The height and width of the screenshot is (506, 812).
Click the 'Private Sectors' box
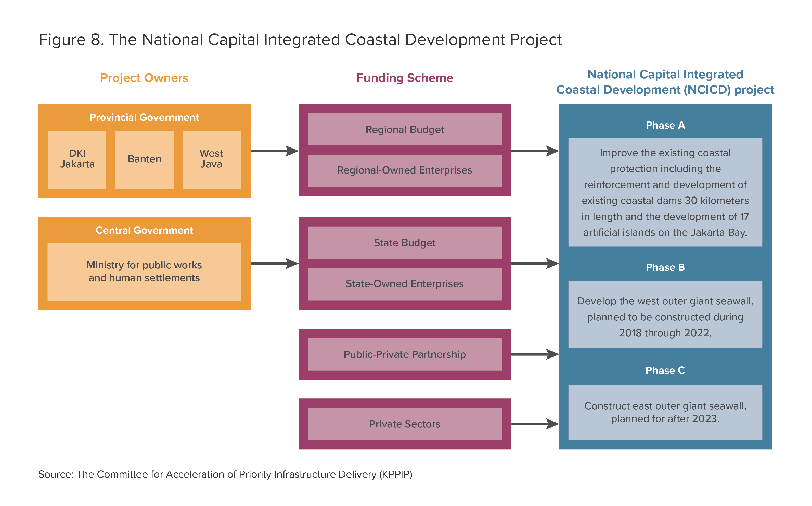pos(405,424)
